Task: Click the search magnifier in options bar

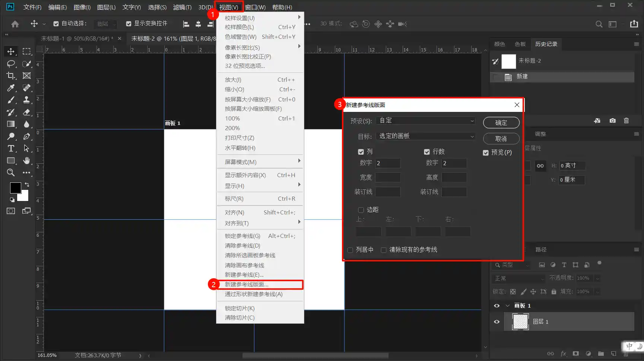Action: [599, 24]
